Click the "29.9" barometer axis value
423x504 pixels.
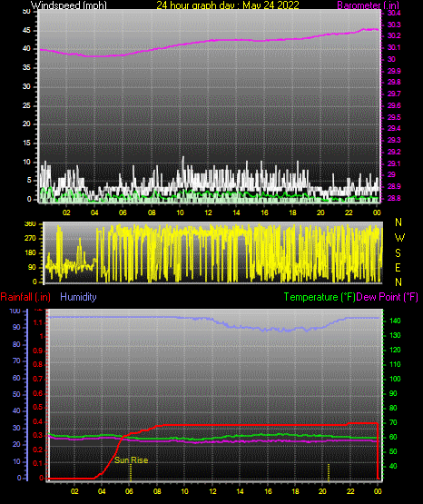394,71
